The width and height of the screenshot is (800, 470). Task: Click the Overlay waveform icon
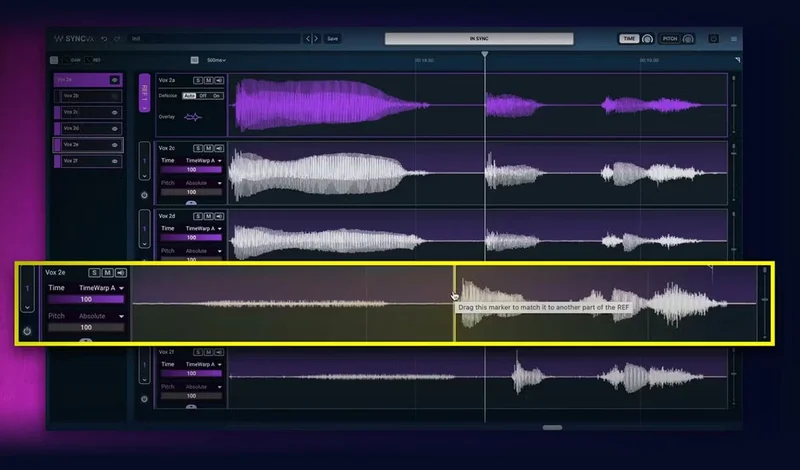193,117
